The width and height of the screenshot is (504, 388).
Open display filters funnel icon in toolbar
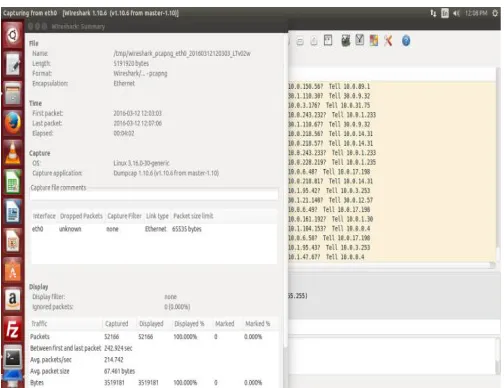pyautogui.click(x=360, y=40)
